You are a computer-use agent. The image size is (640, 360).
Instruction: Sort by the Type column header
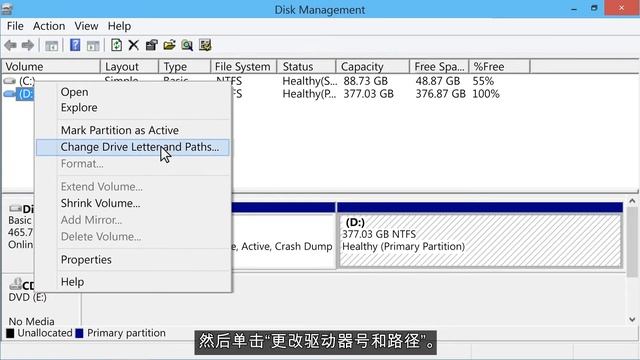[x=184, y=67]
